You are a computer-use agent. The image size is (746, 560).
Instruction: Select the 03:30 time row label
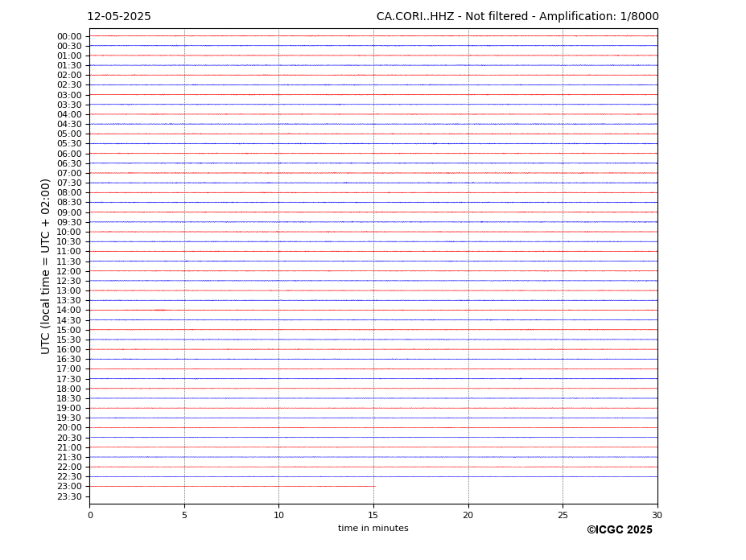[x=69, y=105]
